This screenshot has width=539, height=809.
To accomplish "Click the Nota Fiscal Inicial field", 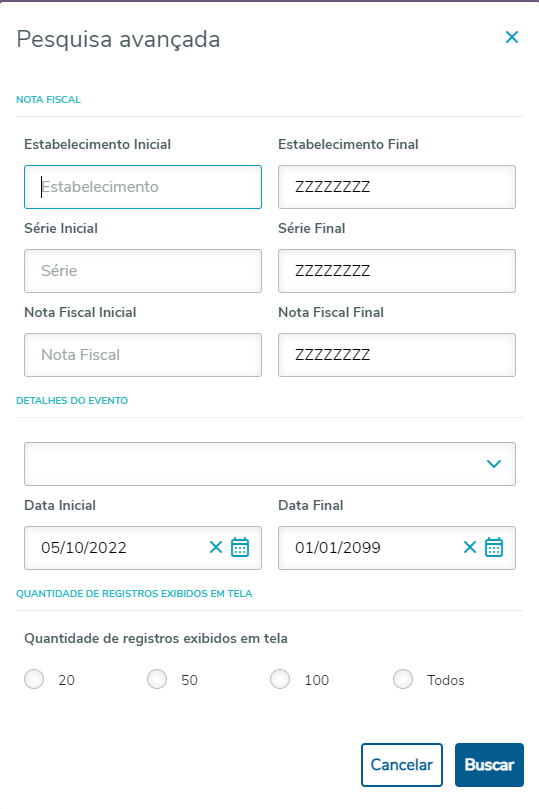I will click(x=143, y=355).
